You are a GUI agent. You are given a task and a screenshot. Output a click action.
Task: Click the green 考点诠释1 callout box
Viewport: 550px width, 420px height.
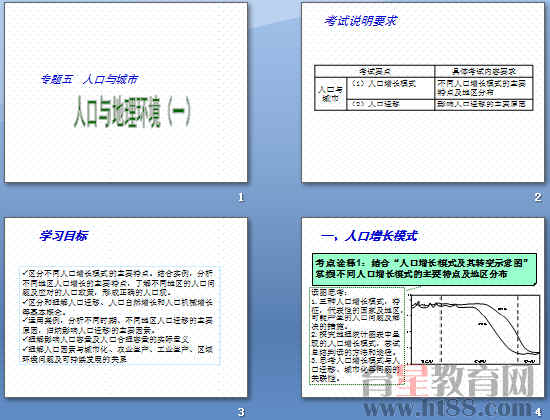pyautogui.click(x=424, y=269)
